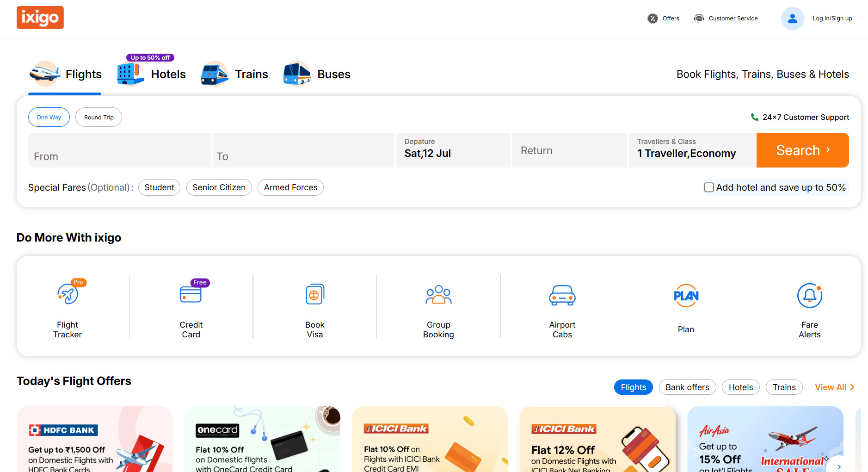The height and width of the screenshot is (472, 868).
Task: Select Round Trip option
Action: [x=99, y=117]
